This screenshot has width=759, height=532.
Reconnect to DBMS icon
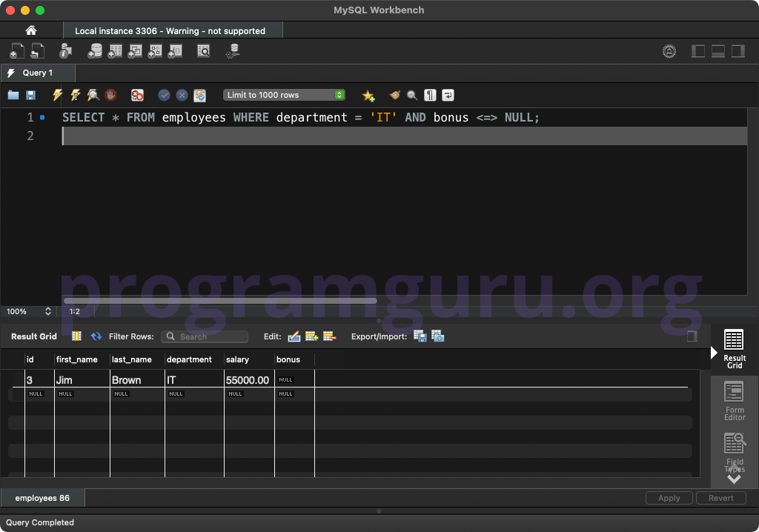[x=233, y=51]
